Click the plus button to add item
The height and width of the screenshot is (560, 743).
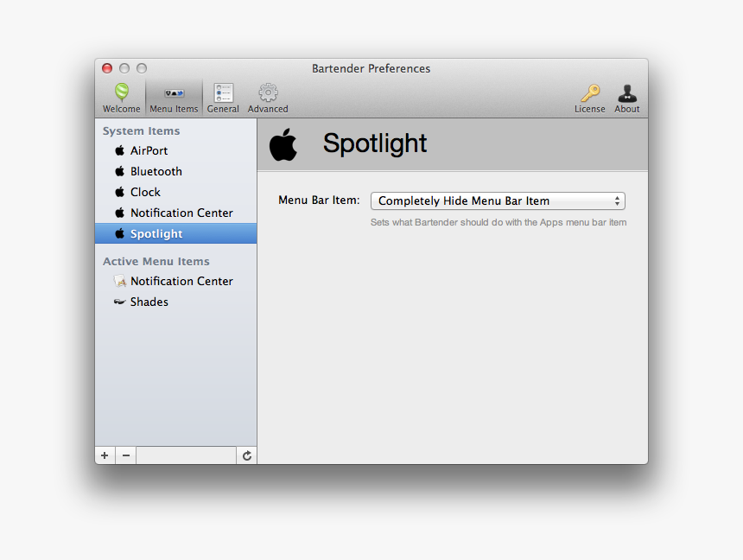coord(105,455)
